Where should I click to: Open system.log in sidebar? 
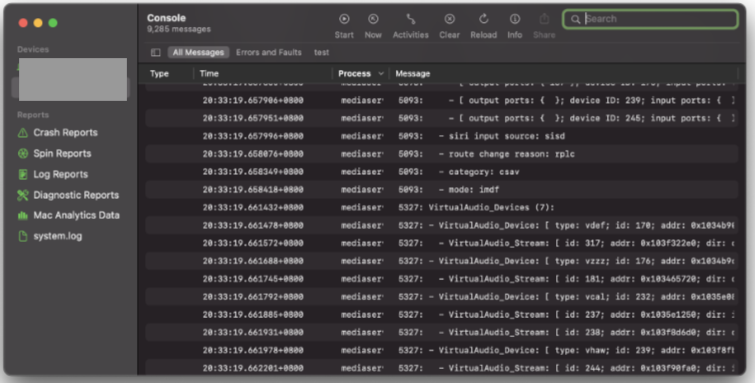57,236
